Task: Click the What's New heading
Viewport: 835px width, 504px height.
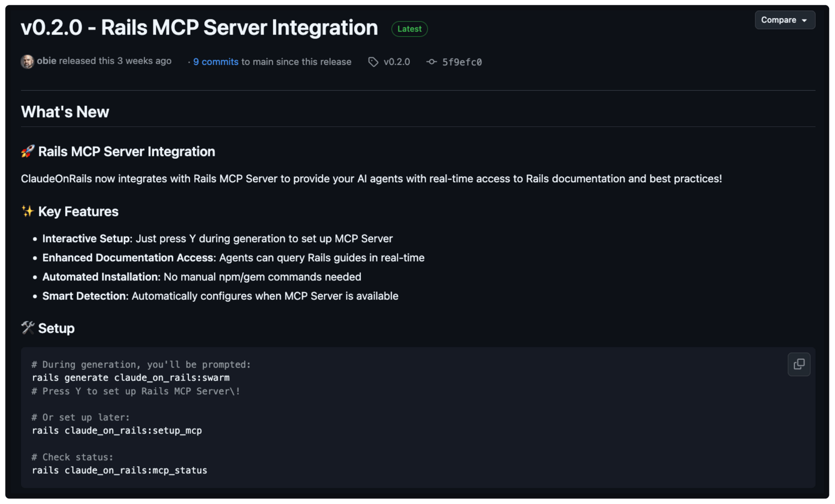Action: point(65,112)
